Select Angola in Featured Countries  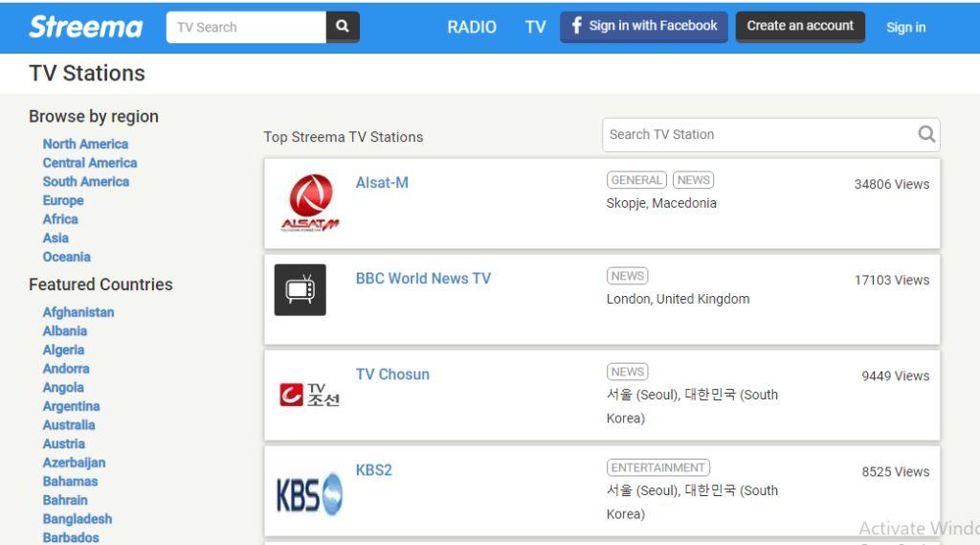[63, 387]
